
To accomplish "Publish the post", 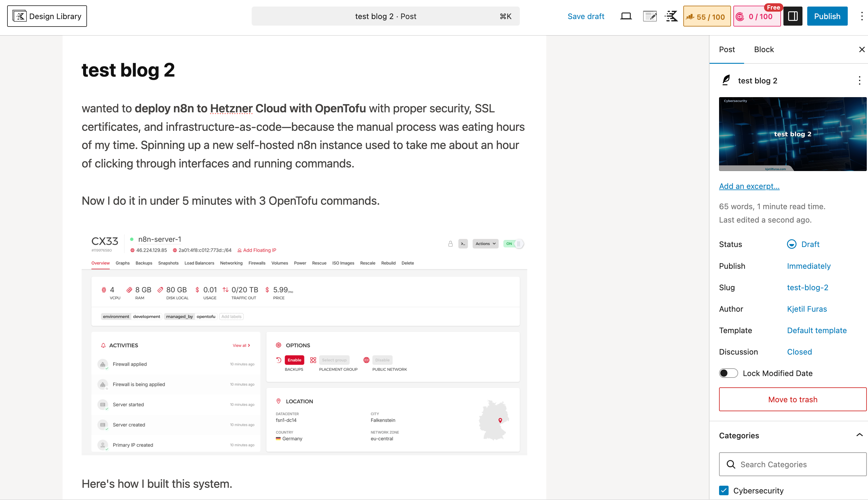I will (x=827, y=16).
